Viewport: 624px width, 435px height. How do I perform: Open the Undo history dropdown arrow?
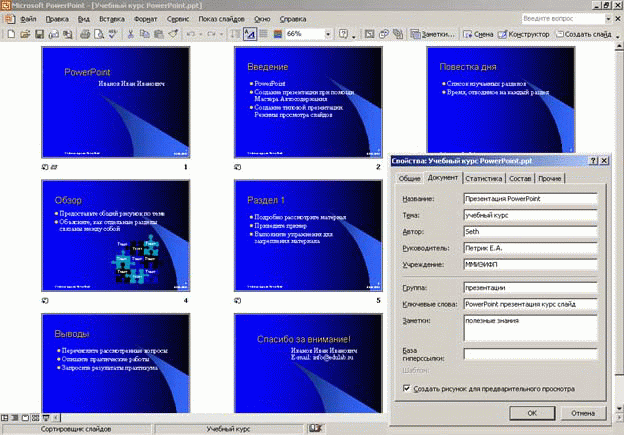201,34
